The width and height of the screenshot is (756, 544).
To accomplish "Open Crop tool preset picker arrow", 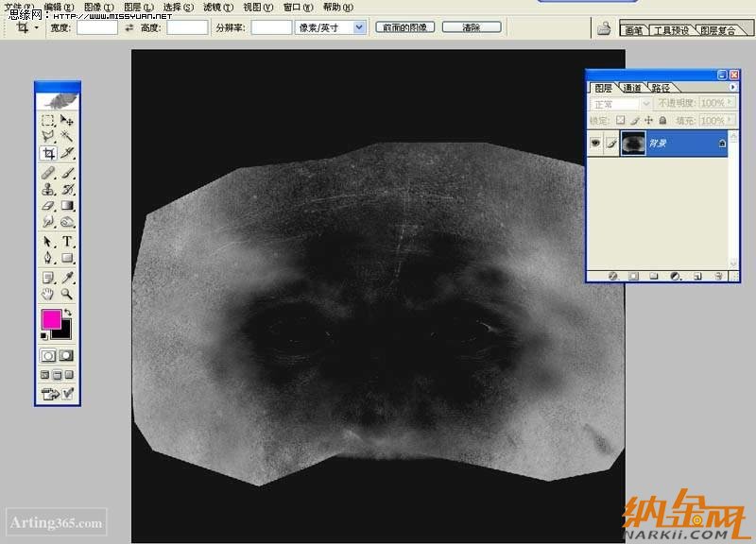I will [x=36, y=28].
